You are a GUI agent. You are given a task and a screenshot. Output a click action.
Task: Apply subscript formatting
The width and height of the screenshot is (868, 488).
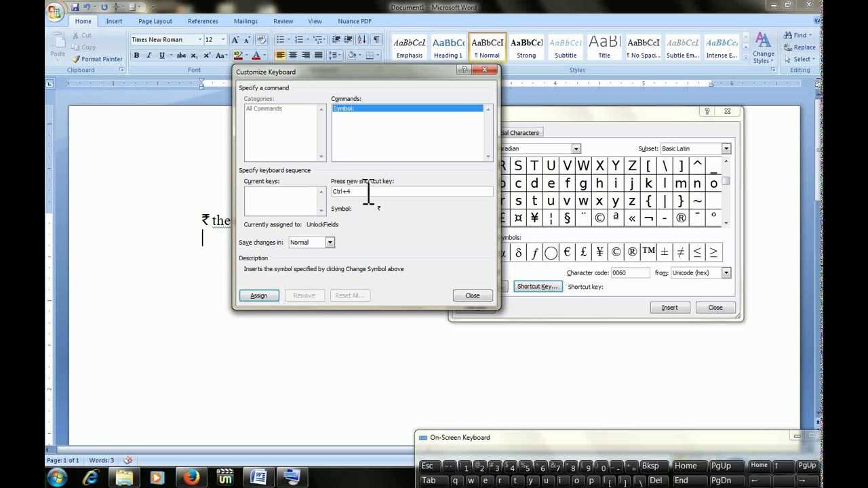point(194,56)
